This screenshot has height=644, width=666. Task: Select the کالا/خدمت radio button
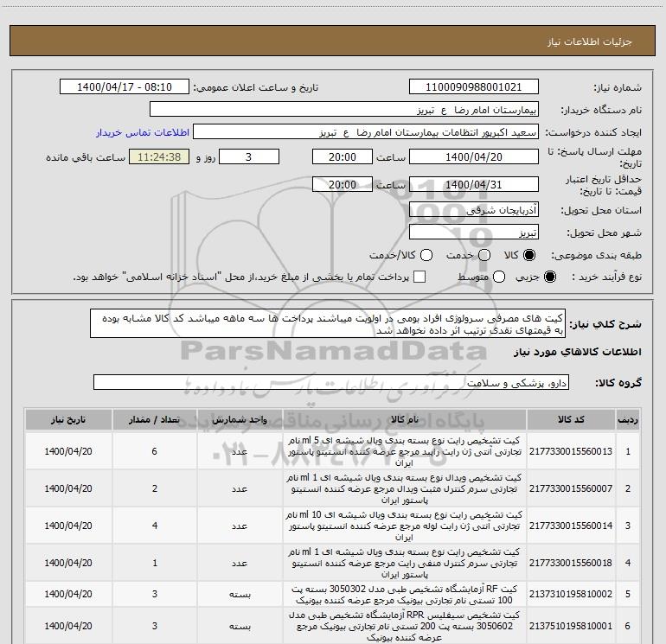pos(426,255)
